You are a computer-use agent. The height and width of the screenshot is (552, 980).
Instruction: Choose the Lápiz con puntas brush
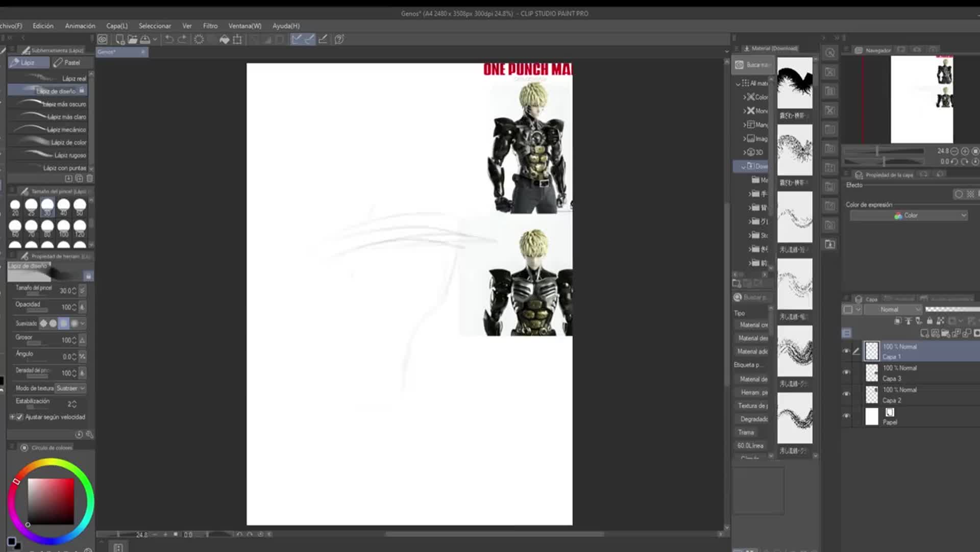tap(48, 167)
